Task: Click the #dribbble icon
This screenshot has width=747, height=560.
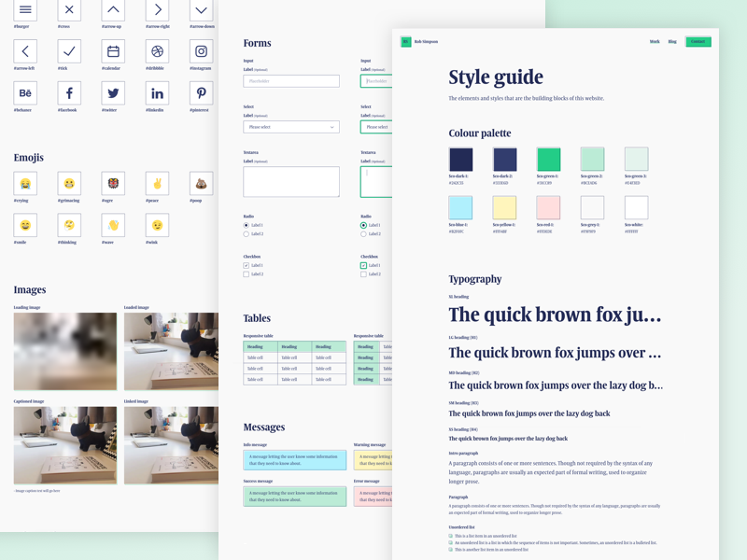Action: coord(157,51)
